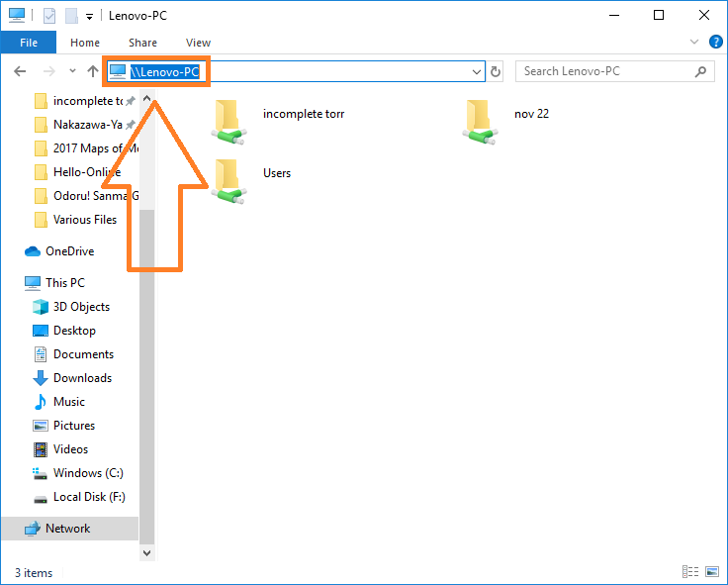The width and height of the screenshot is (728, 585).
Task: Expand the address bar history dropdown
Action: (x=476, y=72)
